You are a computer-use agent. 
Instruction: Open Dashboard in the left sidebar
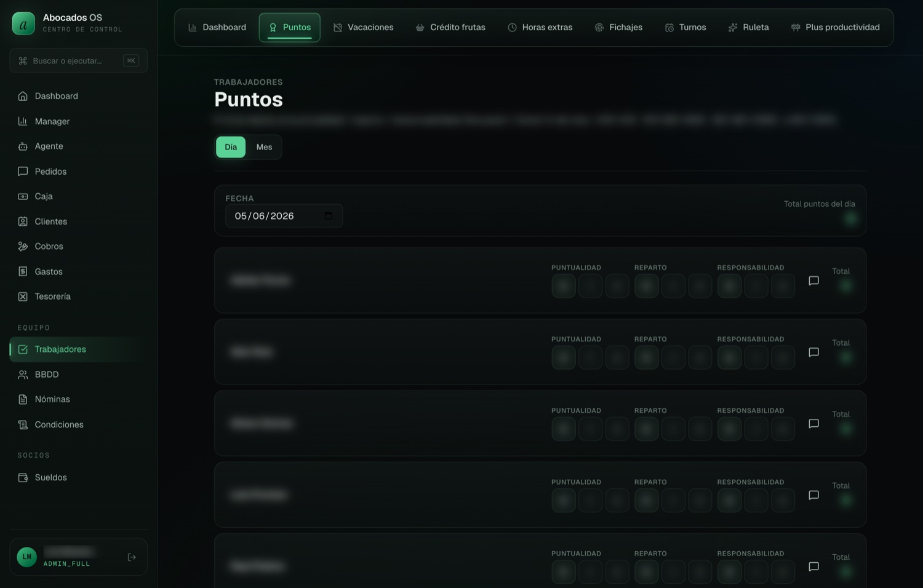click(x=78, y=96)
